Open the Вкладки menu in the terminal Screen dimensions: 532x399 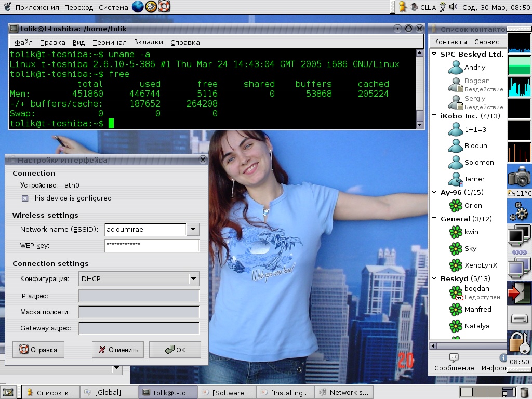[x=148, y=42]
